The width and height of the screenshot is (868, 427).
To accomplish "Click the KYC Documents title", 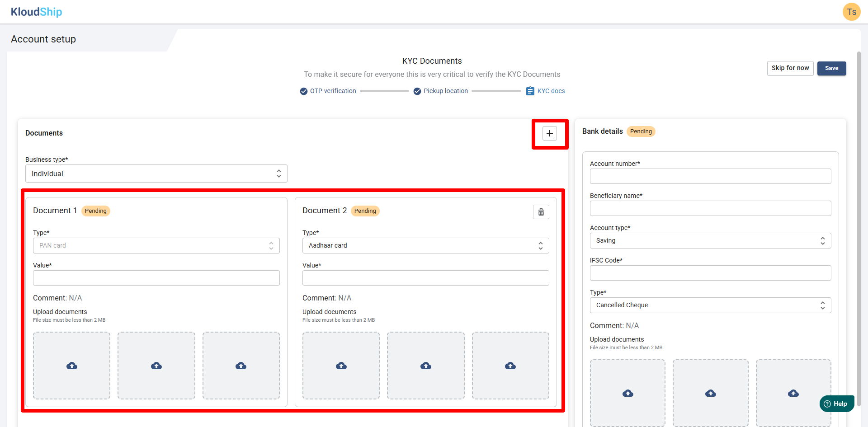I will [x=432, y=61].
